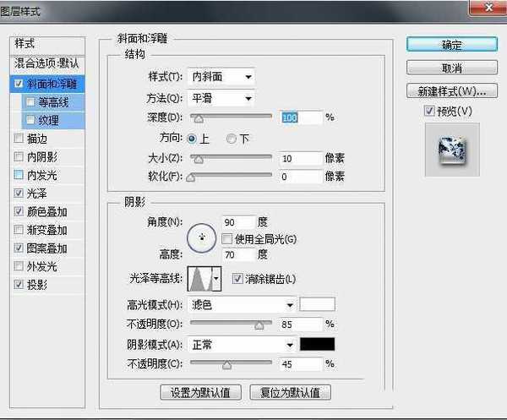Expand the 高光模式 滤色 dropdown
Viewport: 507px width, 420px height.
[x=242, y=305]
